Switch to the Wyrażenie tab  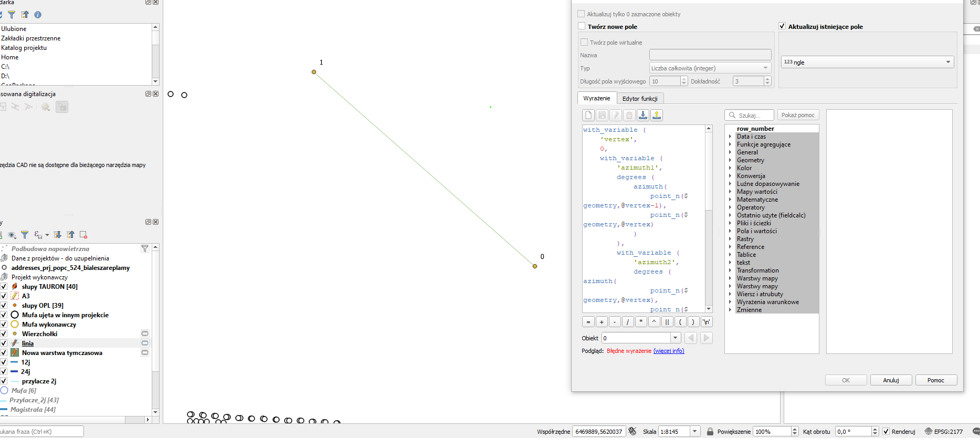(596, 98)
